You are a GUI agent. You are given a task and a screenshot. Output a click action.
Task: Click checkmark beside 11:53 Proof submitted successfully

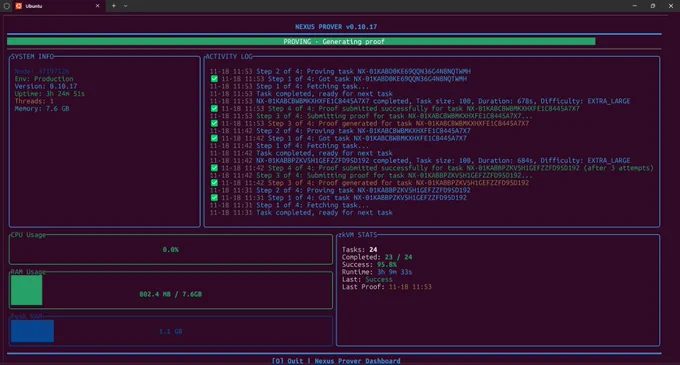214,108
